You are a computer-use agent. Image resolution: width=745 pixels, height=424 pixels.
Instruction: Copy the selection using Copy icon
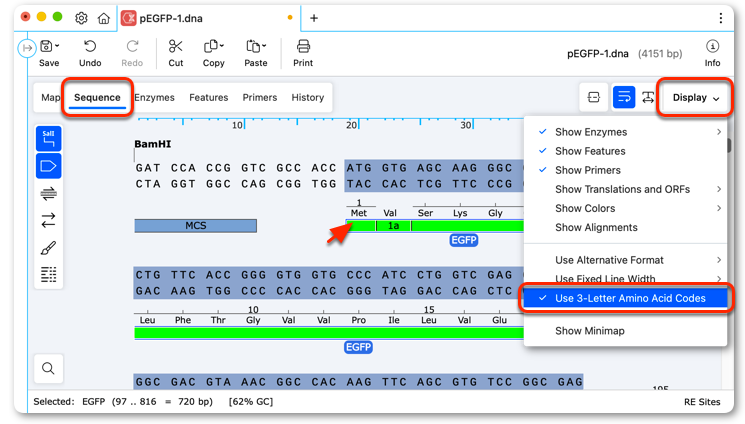click(210, 47)
